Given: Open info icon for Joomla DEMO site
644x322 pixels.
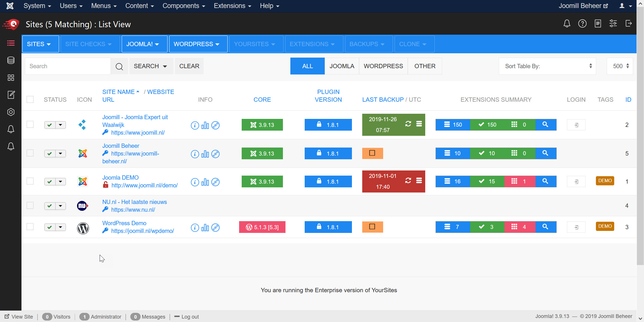Looking at the screenshot, I should [x=195, y=182].
